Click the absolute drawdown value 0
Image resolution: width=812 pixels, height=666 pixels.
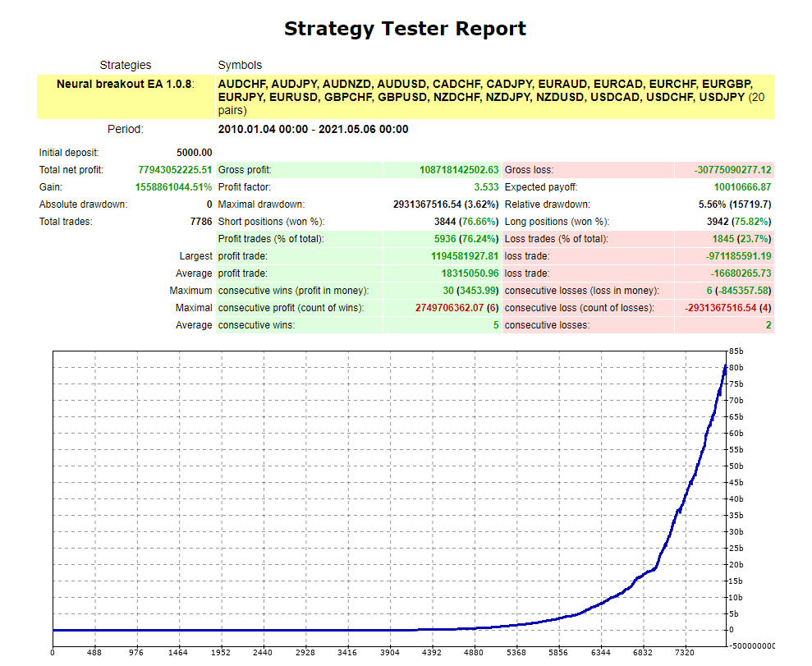tap(209, 204)
